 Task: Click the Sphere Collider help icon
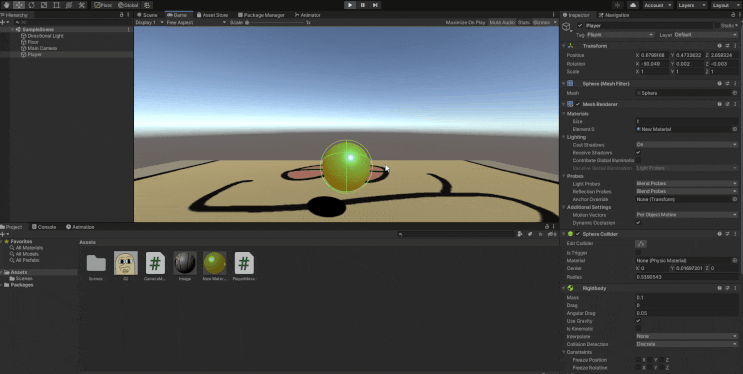[x=719, y=234]
